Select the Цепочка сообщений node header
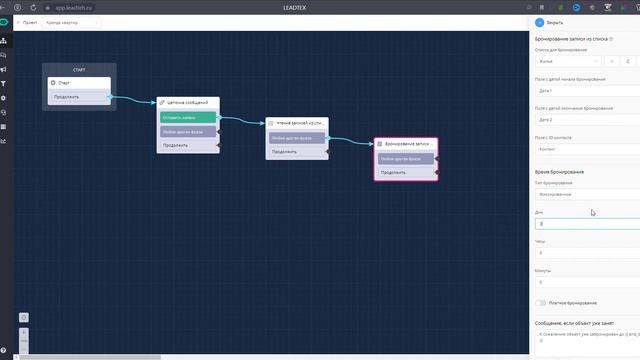The image size is (640, 360). click(188, 102)
